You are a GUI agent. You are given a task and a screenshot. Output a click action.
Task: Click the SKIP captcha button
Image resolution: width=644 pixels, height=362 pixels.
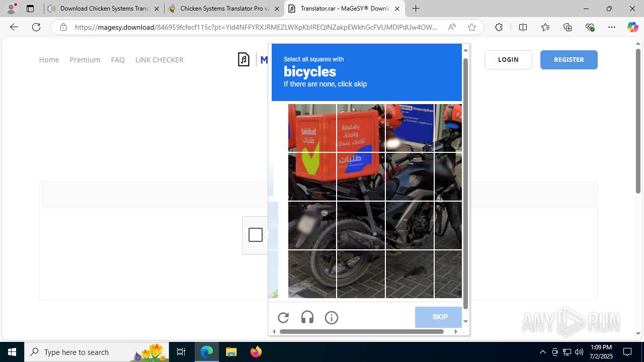pos(438,317)
